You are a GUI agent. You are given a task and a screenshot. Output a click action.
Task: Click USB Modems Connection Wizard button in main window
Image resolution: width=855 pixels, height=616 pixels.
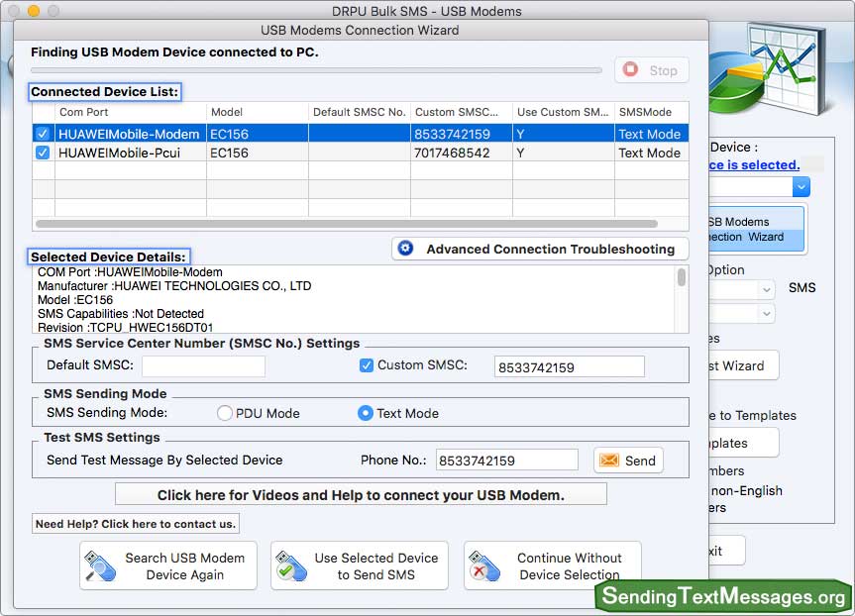756,229
